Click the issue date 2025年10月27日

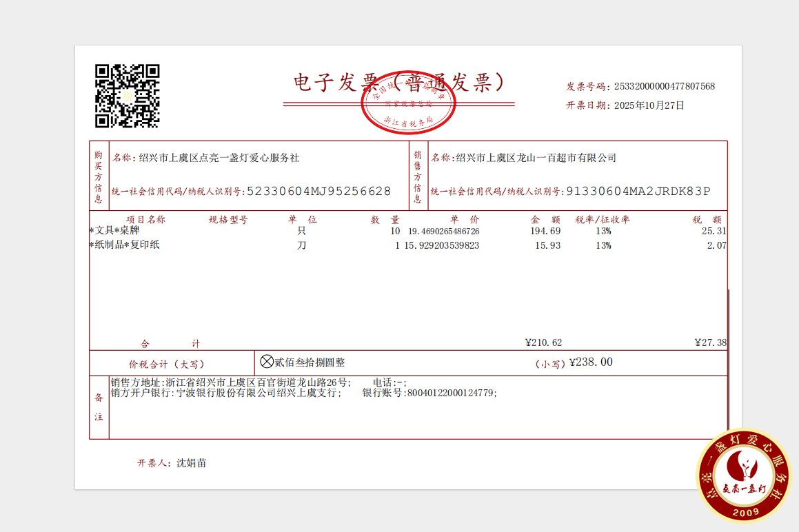coord(649,105)
